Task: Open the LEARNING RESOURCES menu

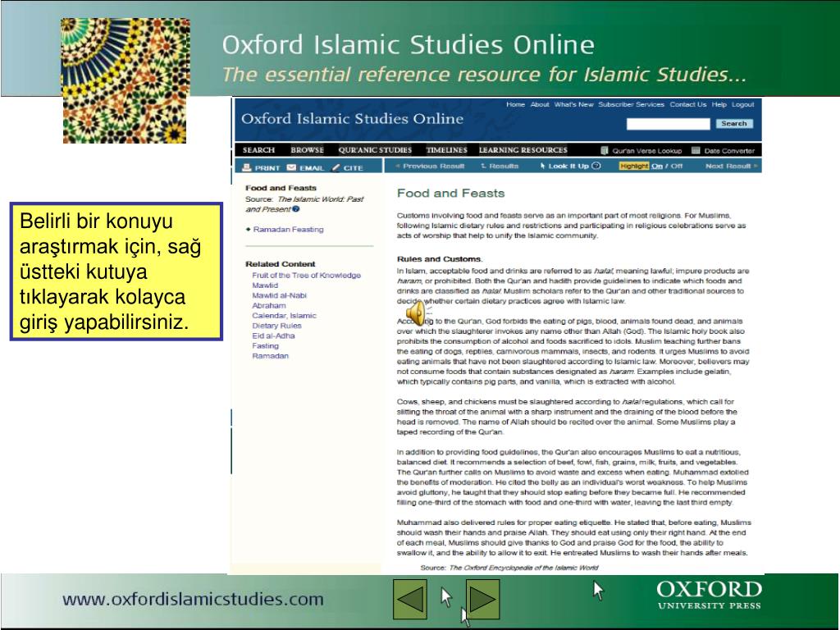Action: click(x=523, y=150)
